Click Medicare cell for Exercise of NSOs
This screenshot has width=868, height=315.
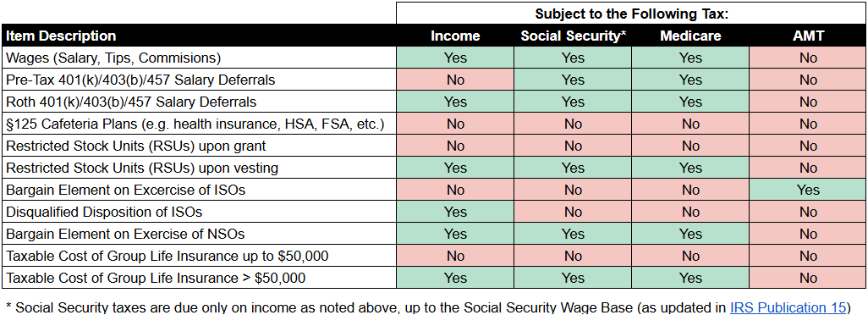tap(690, 235)
